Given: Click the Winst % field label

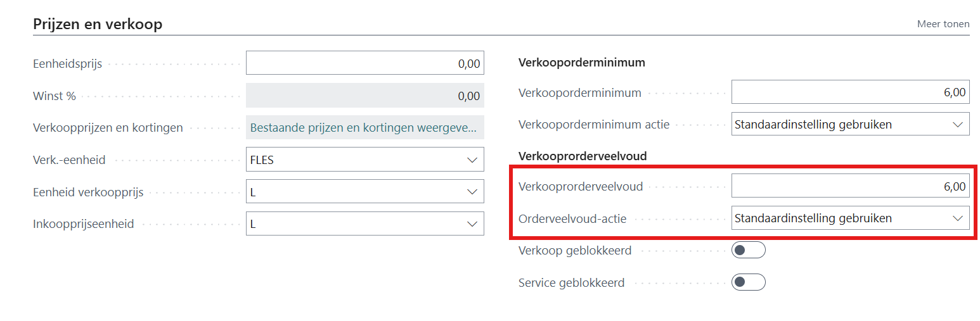Looking at the screenshot, I should [55, 96].
